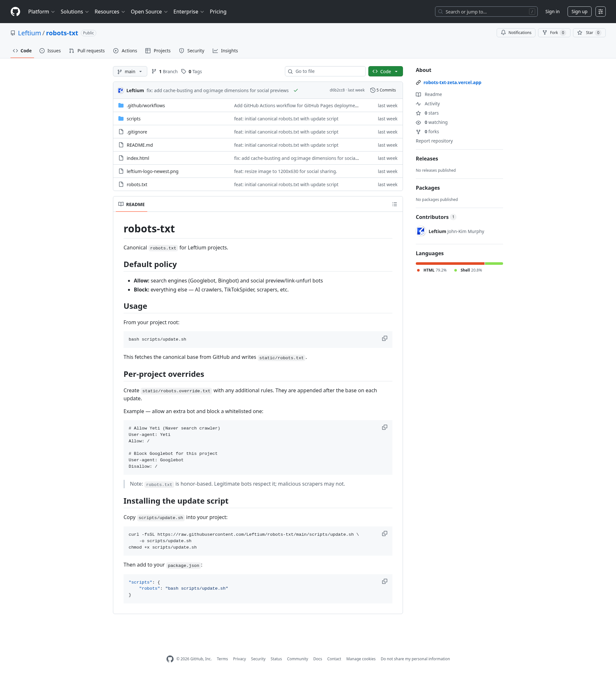Open the green Code dropdown

tap(385, 72)
